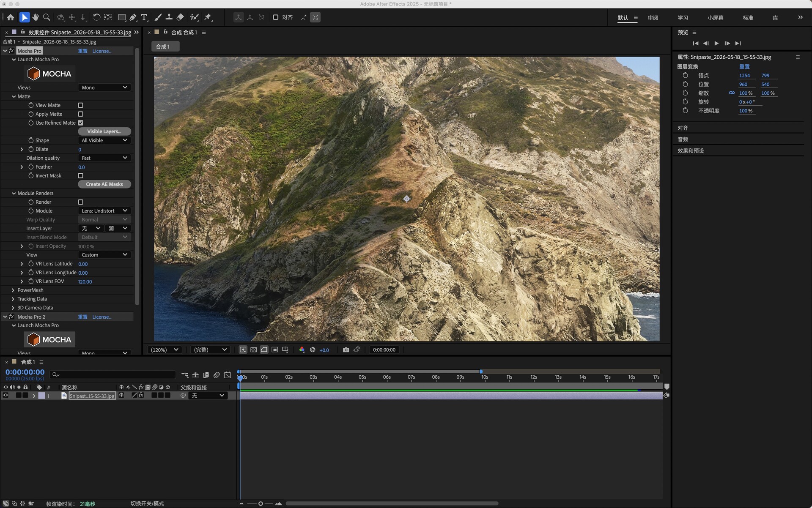
Task: Open composition flowchart mini icon in timeline
Action: pos(185,375)
